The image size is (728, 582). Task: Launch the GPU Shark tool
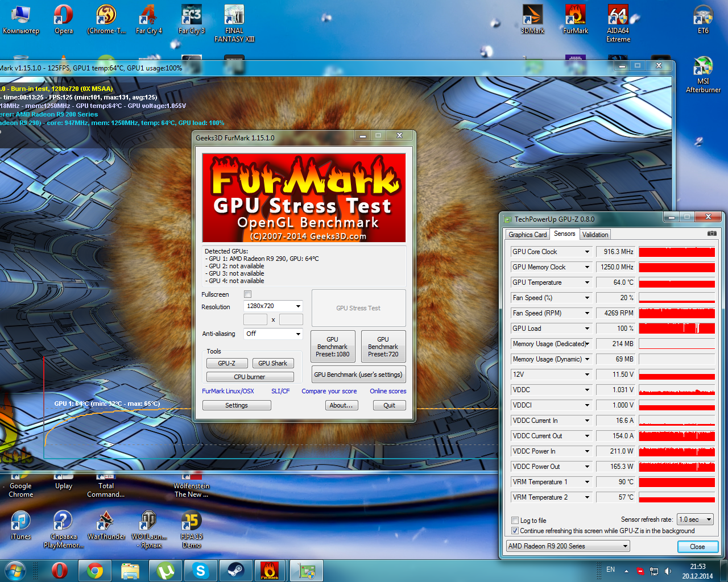click(x=272, y=363)
